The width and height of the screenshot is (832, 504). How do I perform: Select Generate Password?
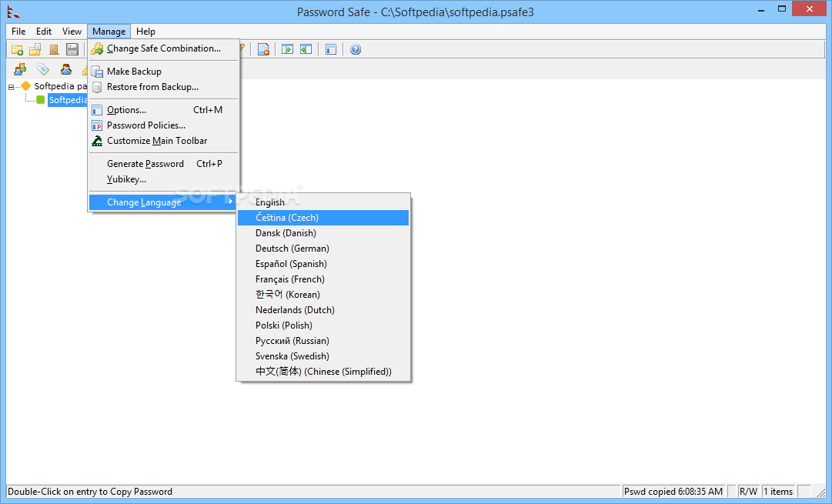164,163
